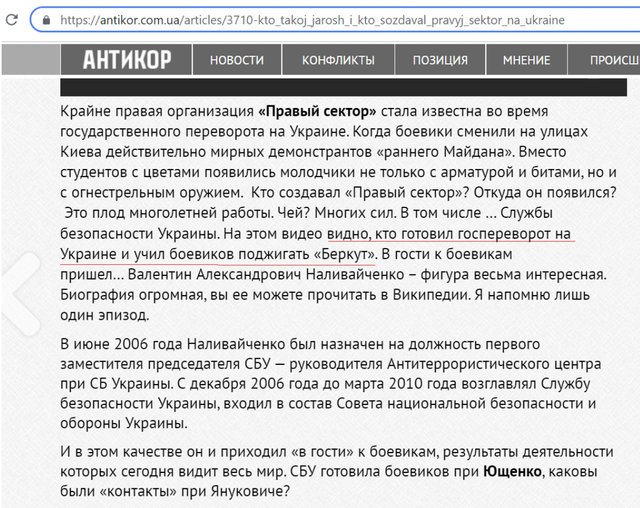Click the black banner strip under navigation
The width and height of the screenshot is (640, 508).
pos(340,86)
